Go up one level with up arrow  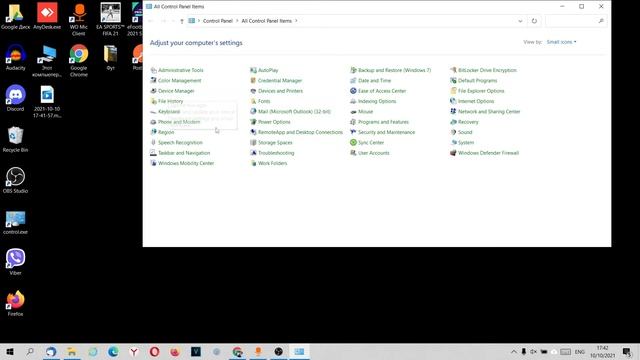coord(182,21)
